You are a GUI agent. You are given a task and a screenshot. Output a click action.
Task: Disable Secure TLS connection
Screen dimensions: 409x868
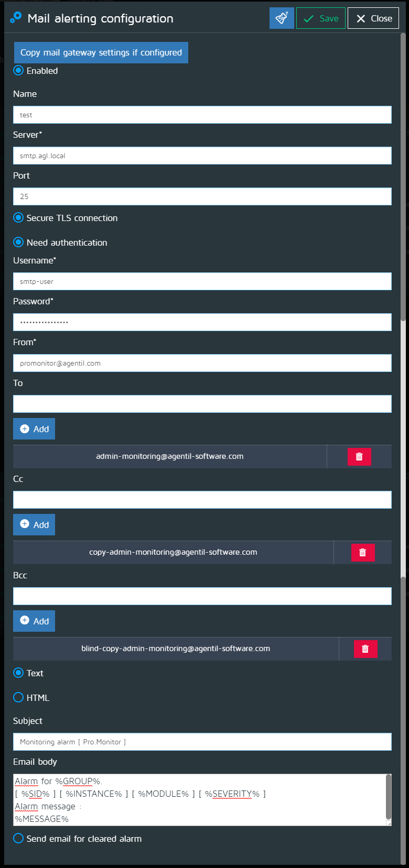[18, 218]
